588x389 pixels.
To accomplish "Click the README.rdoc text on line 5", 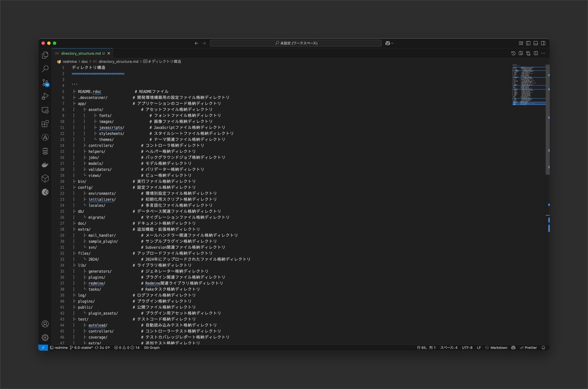I will pyautogui.click(x=89, y=92).
